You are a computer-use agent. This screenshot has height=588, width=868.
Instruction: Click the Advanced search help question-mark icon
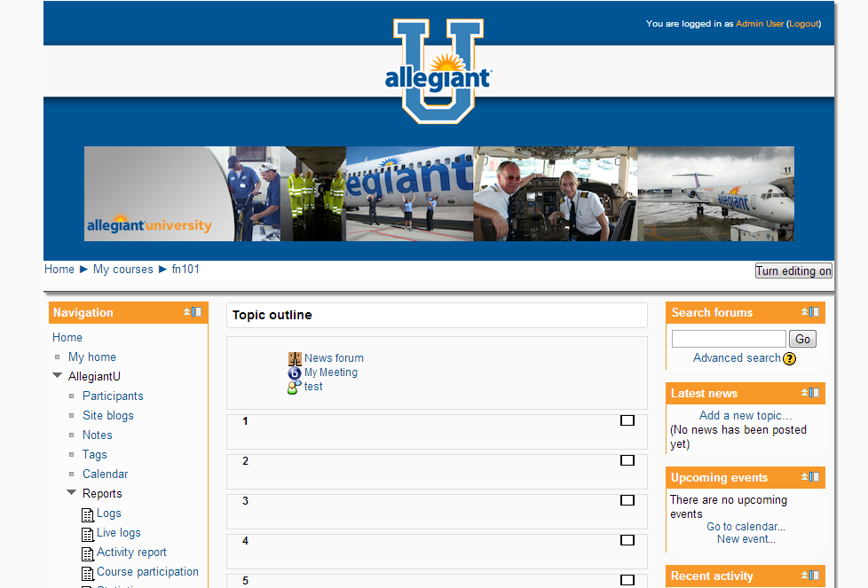point(789,358)
